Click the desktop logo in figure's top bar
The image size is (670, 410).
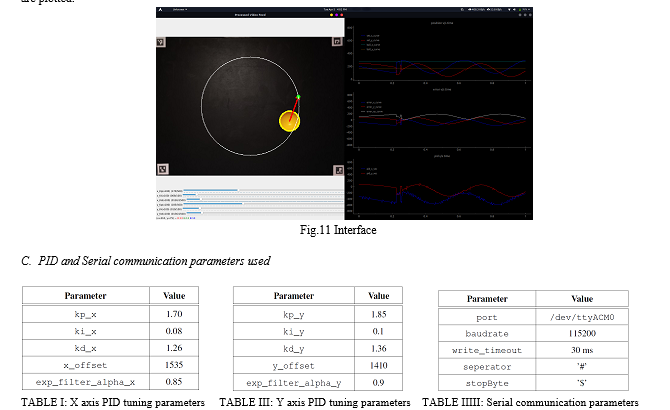[161, 9]
